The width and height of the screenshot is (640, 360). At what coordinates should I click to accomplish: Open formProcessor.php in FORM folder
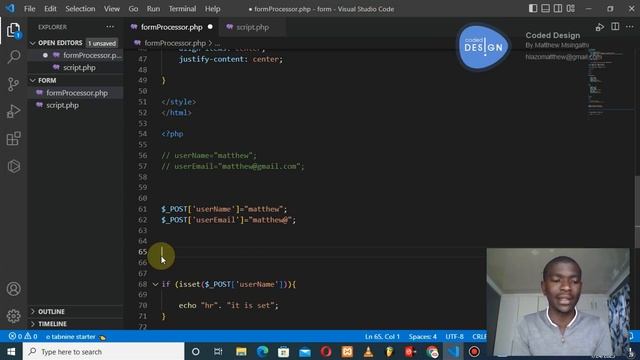coord(75,93)
